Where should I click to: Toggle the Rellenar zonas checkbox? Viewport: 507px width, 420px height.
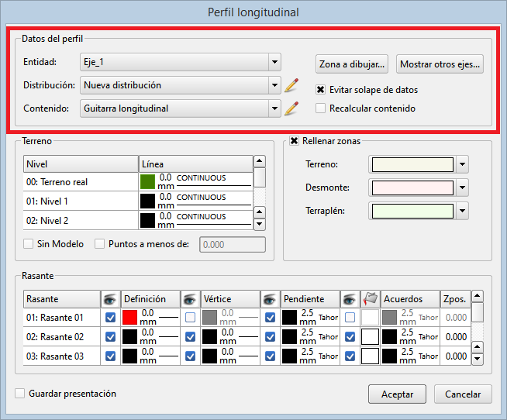point(294,141)
